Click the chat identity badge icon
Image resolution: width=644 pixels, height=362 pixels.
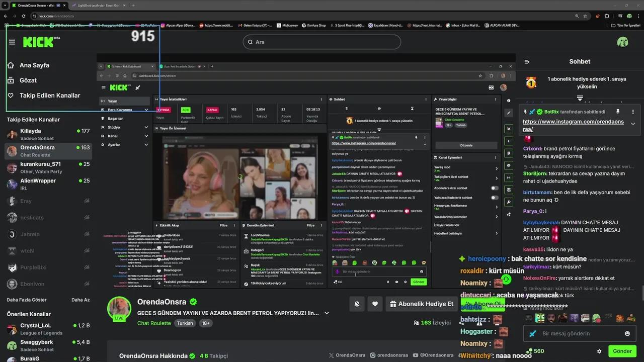pyautogui.click(x=533, y=333)
